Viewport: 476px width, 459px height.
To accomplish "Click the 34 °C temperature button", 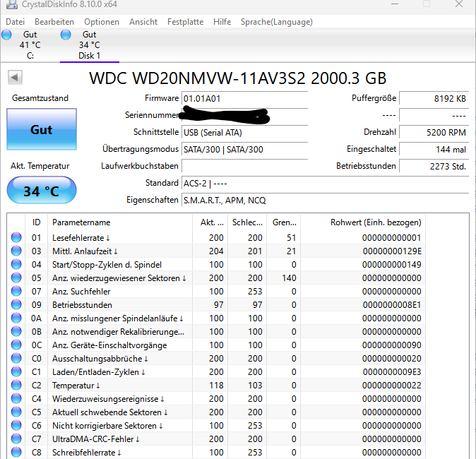I will coord(42,191).
